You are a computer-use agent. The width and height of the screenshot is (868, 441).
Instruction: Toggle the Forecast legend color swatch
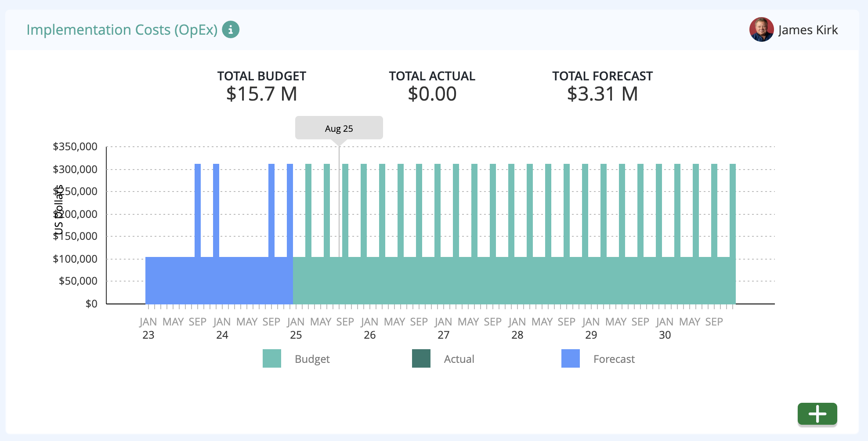pyautogui.click(x=571, y=358)
